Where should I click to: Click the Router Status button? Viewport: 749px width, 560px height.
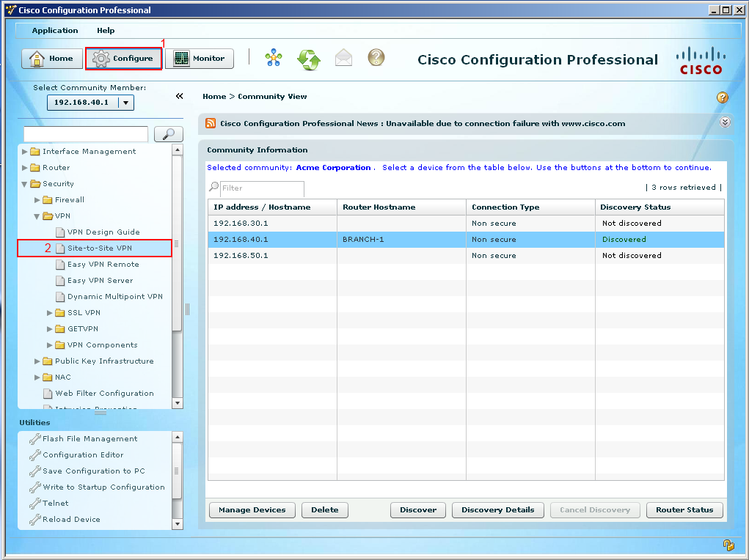click(684, 510)
